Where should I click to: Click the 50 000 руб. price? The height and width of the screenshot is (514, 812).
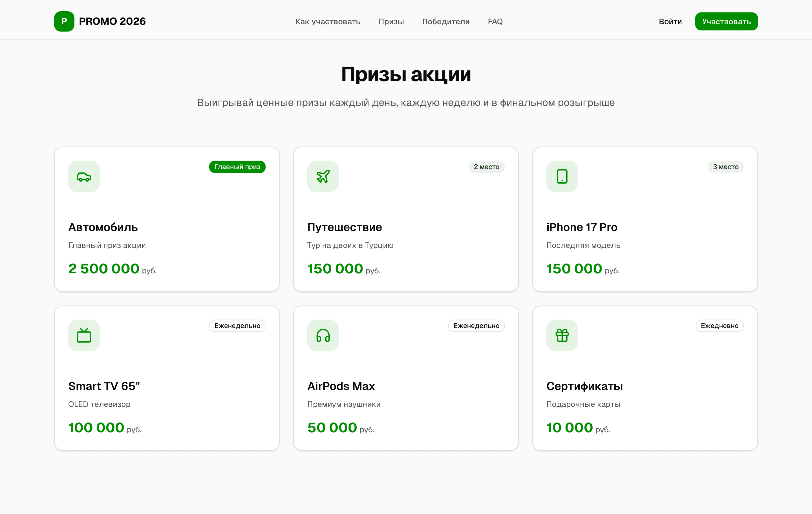click(x=341, y=427)
